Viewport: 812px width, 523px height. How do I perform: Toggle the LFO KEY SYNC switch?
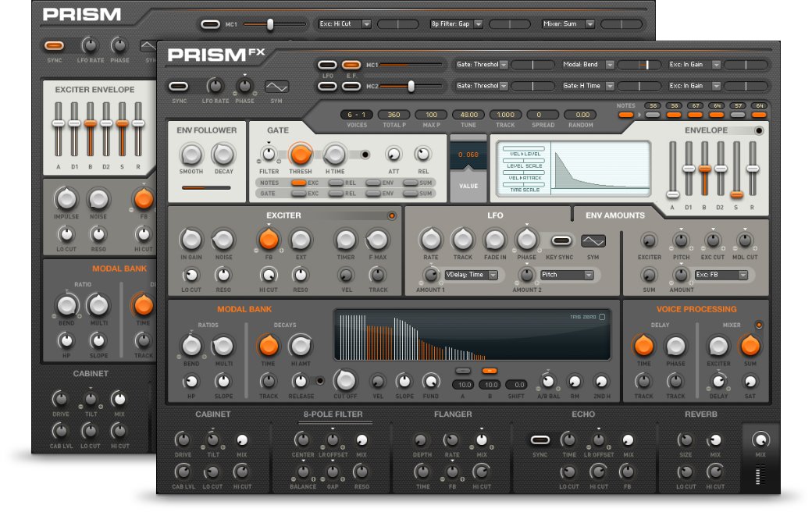click(x=561, y=240)
